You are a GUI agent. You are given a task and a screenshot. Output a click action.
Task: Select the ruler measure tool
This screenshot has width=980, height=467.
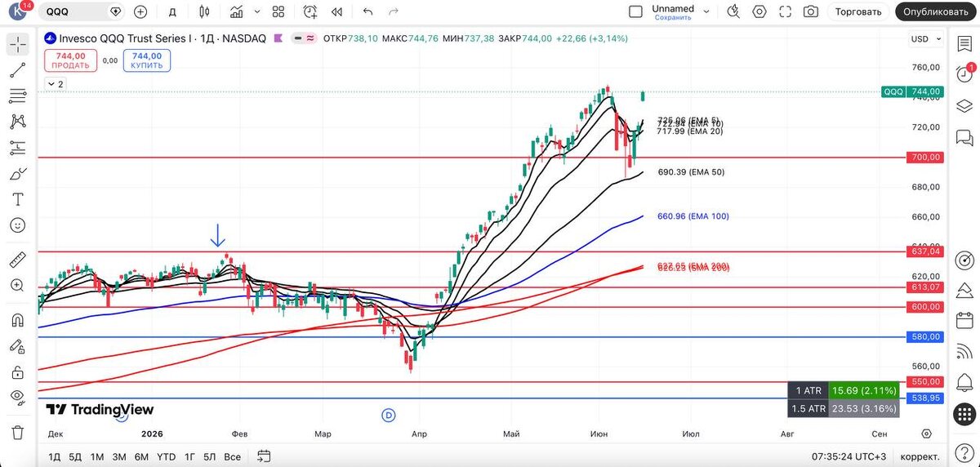point(17,260)
